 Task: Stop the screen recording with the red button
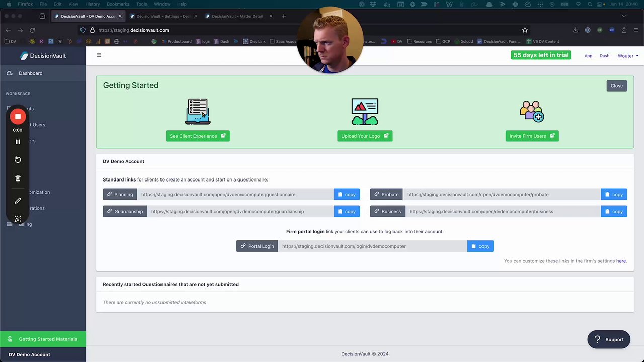(18, 117)
